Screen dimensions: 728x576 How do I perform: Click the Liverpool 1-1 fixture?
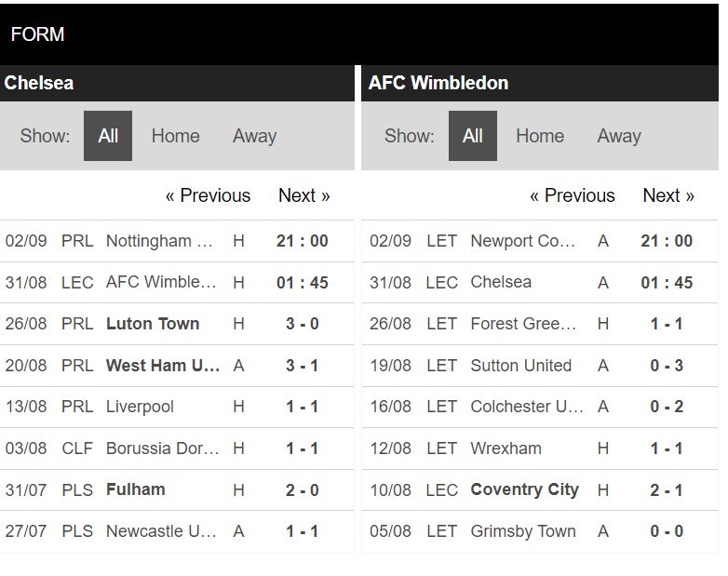pos(177,407)
